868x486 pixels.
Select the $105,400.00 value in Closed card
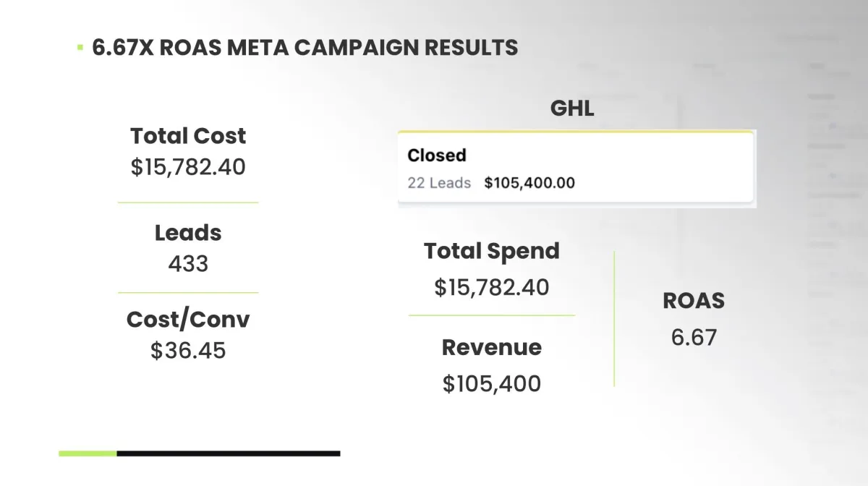point(529,183)
